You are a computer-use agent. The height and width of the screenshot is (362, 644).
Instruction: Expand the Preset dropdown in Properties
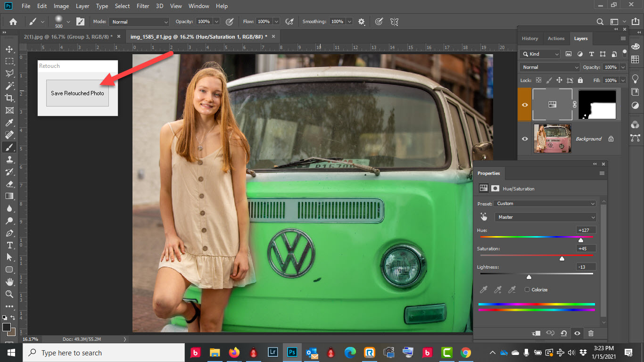[545, 204]
